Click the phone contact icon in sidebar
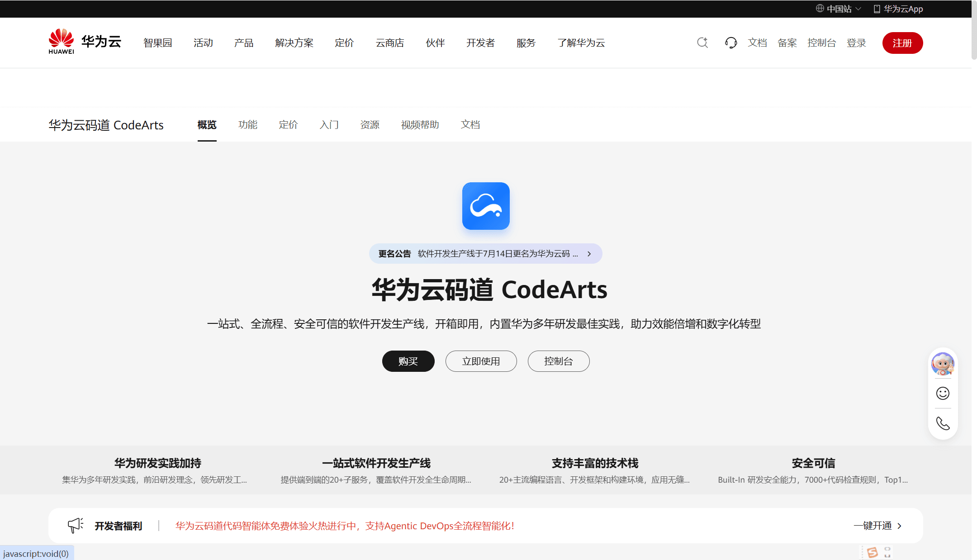The height and width of the screenshot is (560, 977). [x=943, y=423]
